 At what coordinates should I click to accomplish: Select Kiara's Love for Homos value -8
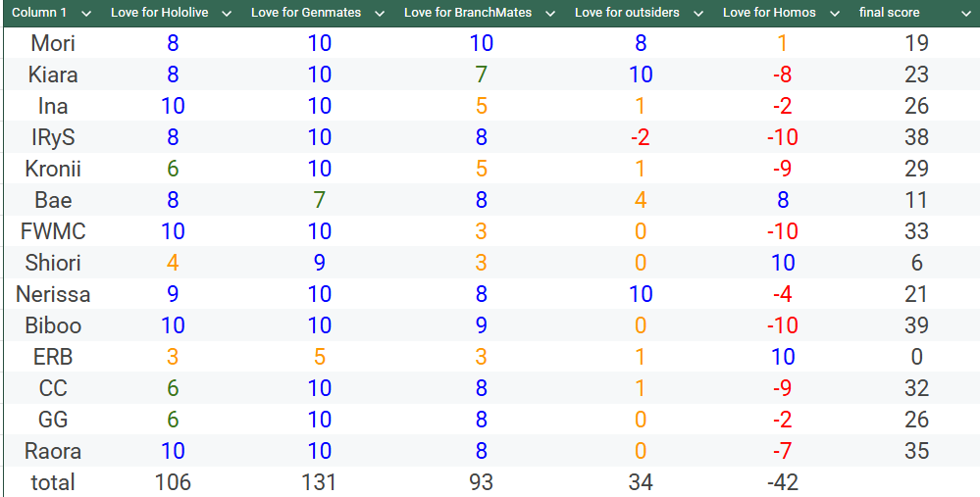pyautogui.click(x=783, y=75)
